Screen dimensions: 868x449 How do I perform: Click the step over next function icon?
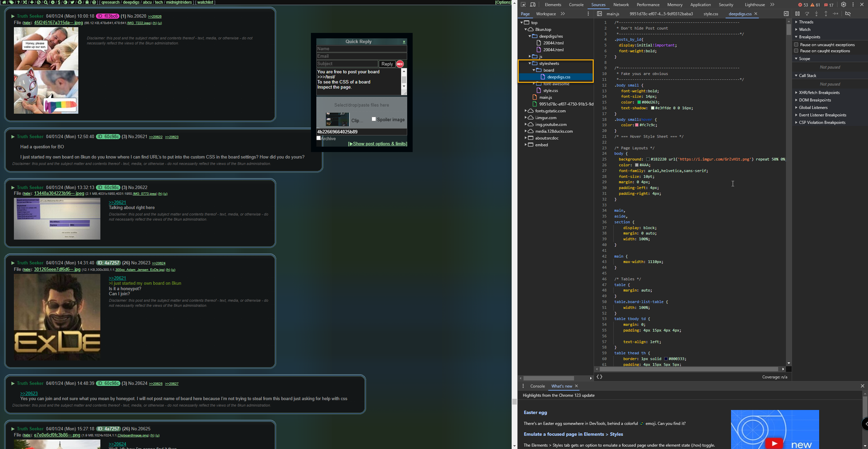[x=807, y=14]
